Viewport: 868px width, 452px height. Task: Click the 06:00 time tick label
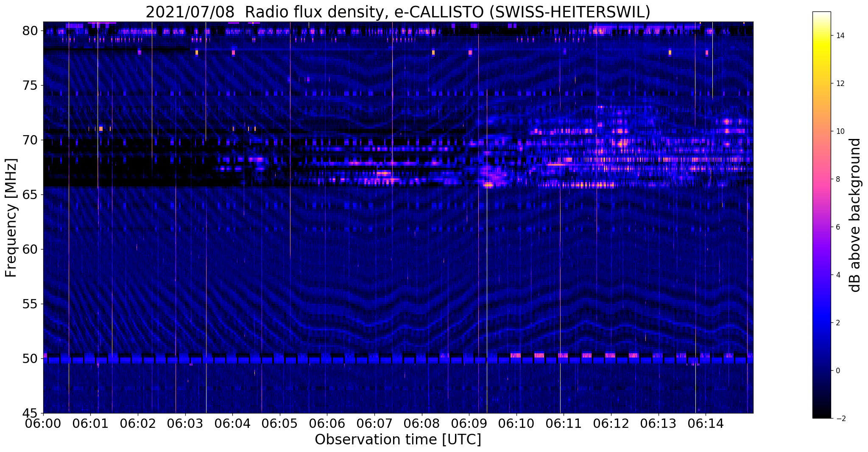click(x=43, y=423)
